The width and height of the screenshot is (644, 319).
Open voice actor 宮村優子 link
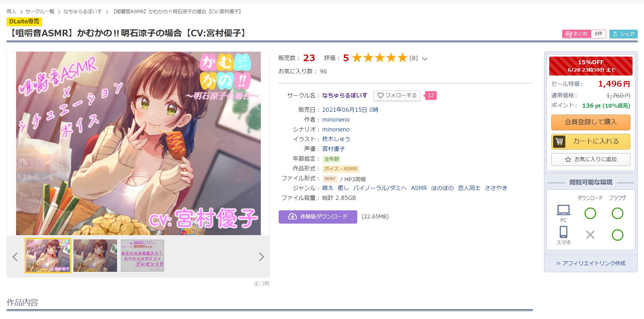tap(334, 149)
